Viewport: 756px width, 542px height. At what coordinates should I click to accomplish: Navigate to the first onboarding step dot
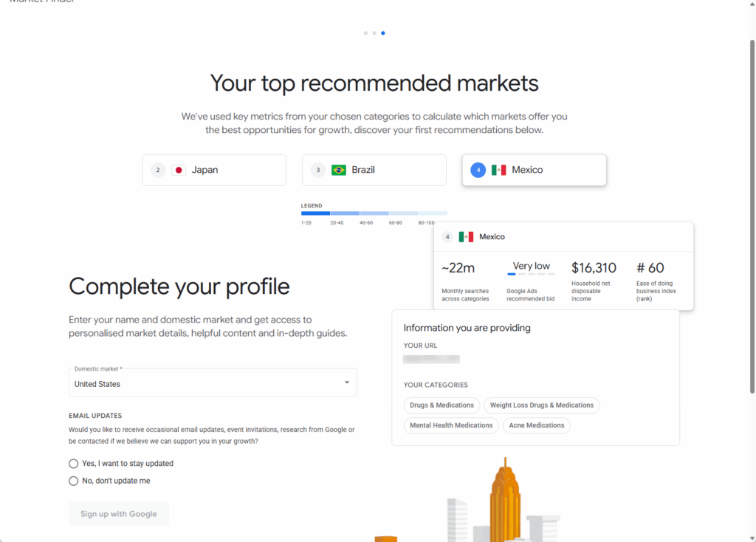click(x=365, y=32)
